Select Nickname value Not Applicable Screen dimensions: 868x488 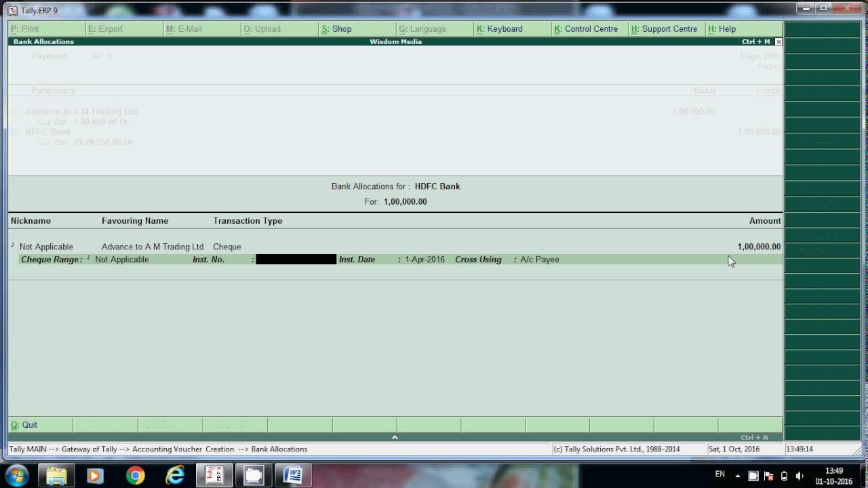46,247
